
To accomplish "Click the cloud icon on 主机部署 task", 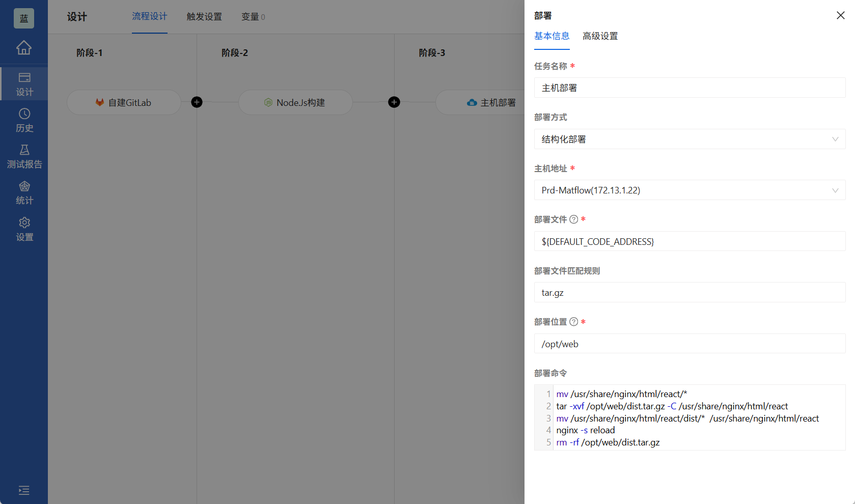I will click(471, 102).
